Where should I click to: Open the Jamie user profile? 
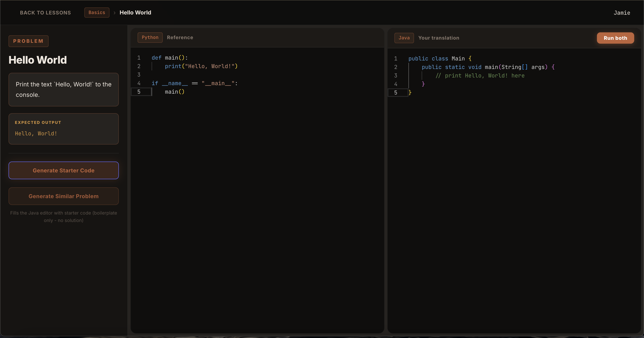622,13
